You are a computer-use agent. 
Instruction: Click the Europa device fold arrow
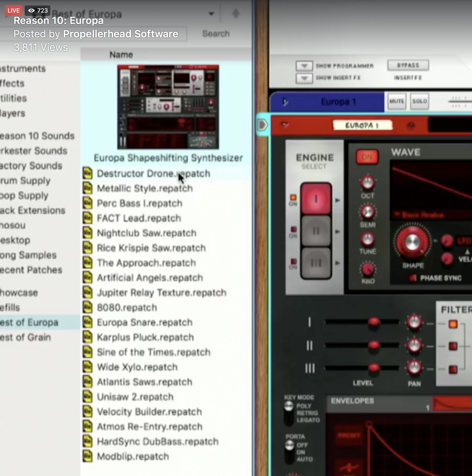285,124
